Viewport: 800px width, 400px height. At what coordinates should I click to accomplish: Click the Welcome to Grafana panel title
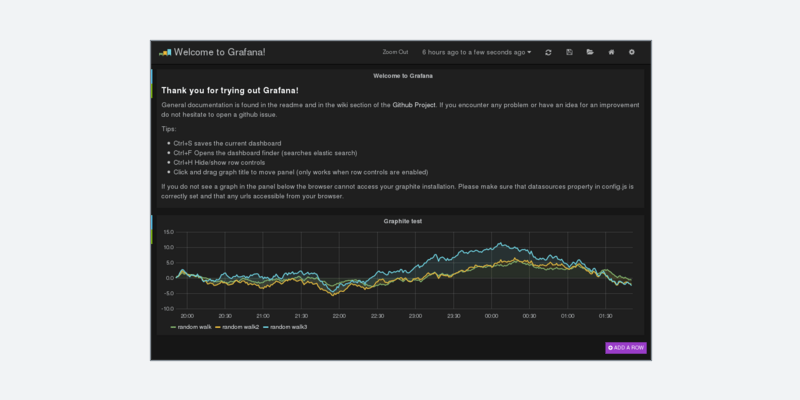[x=403, y=76]
